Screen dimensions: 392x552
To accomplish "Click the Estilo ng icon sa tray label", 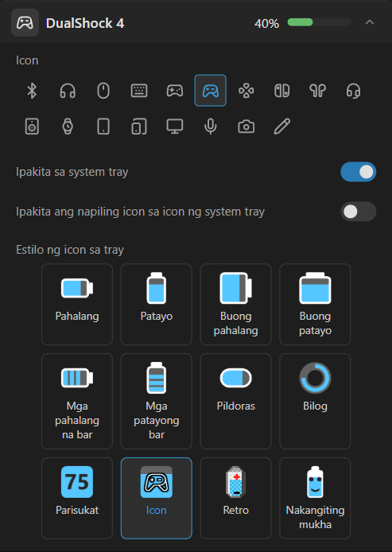I will click(70, 250).
